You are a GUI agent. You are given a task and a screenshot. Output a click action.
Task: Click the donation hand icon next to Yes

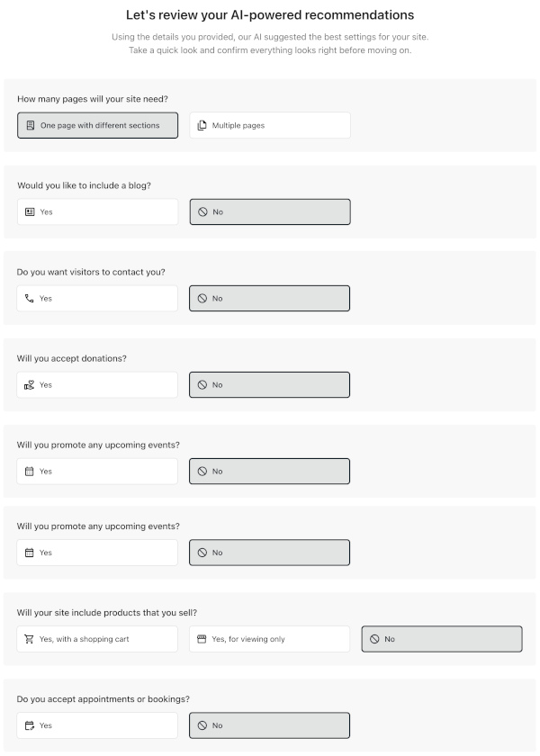tap(29, 384)
